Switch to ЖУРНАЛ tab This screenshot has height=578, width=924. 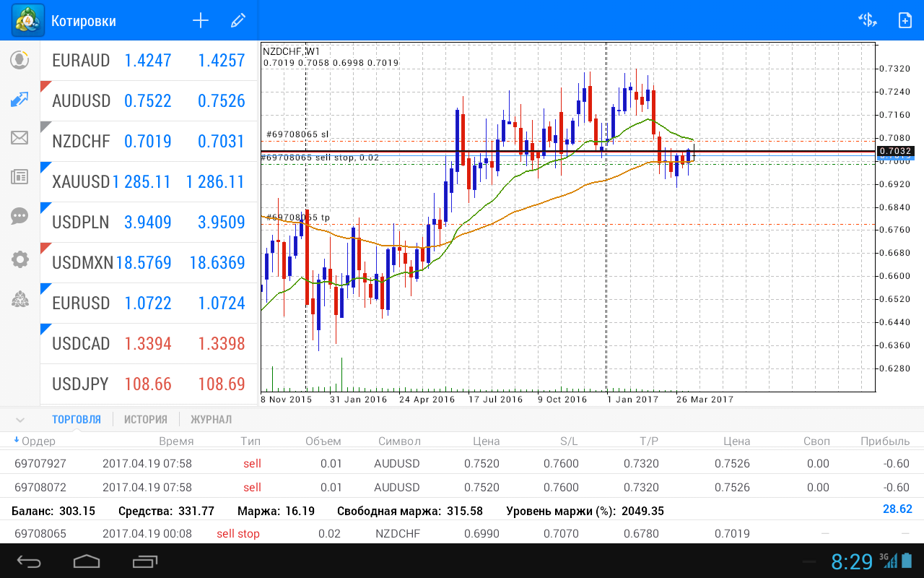(212, 419)
